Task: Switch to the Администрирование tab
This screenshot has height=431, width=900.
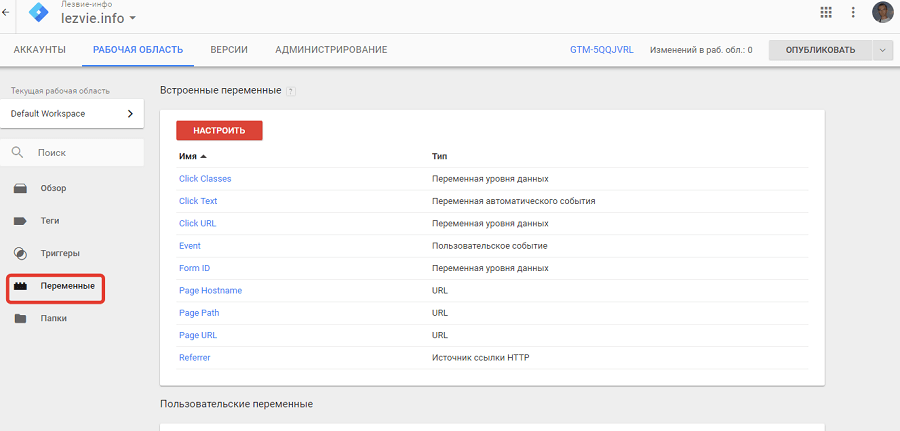Action: click(331, 50)
